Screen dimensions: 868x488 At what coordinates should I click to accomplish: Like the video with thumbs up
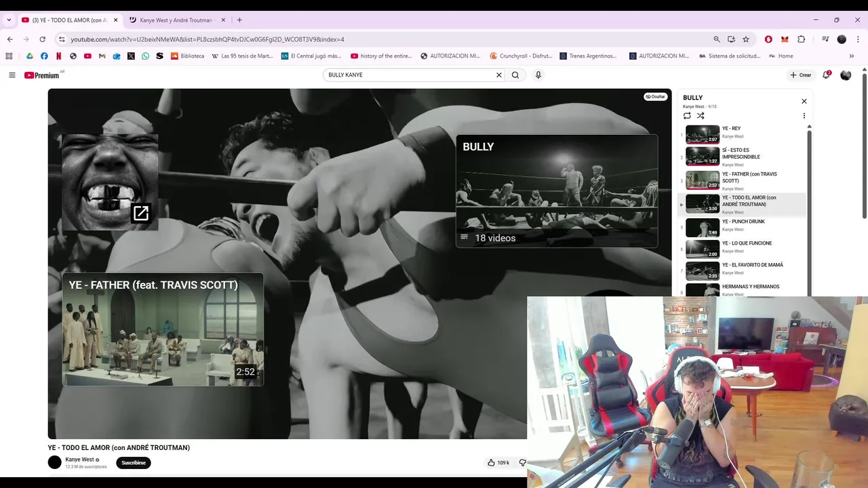point(498,463)
